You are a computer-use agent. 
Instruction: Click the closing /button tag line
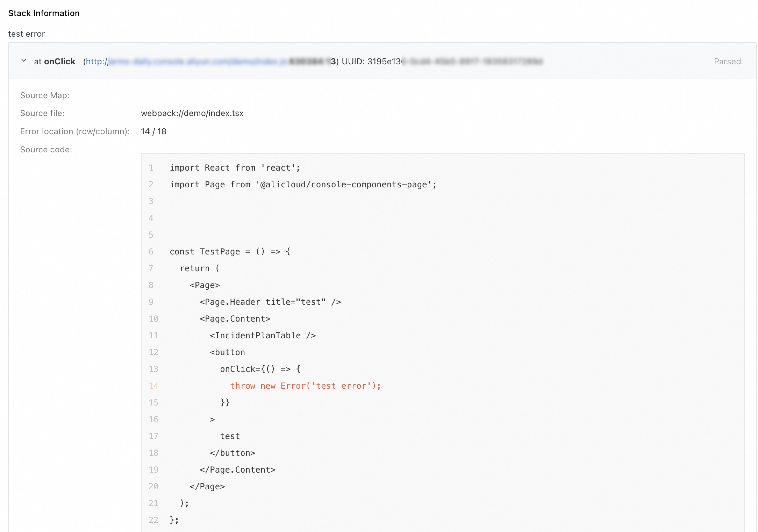[x=232, y=453]
